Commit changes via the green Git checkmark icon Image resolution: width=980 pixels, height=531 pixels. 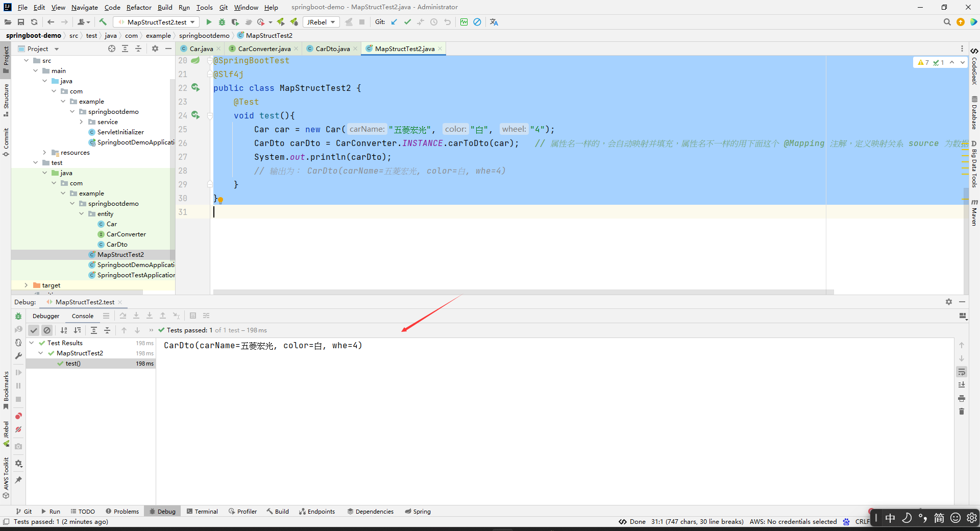[x=408, y=22]
